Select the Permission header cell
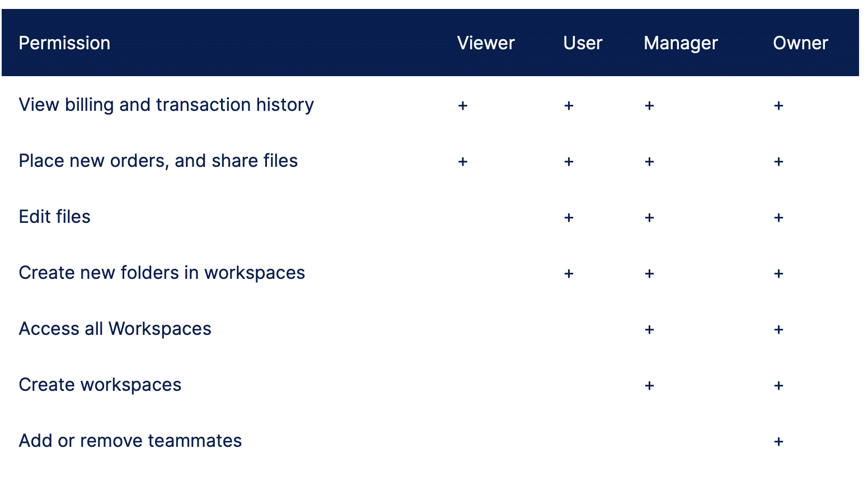 click(64, 43)
